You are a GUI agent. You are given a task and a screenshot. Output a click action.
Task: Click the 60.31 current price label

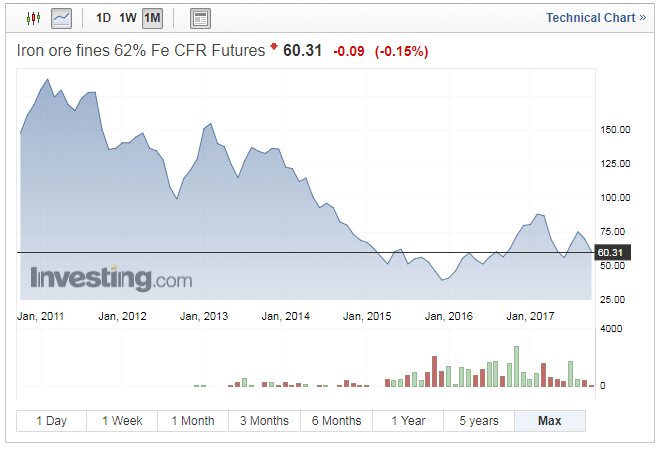[612, 253]
